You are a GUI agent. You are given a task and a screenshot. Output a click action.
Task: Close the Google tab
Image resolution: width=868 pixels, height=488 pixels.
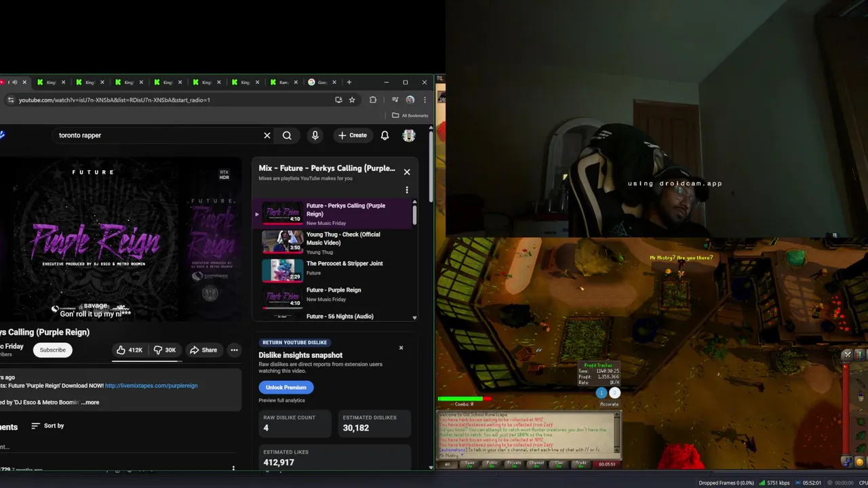click(x=334, y=83)
